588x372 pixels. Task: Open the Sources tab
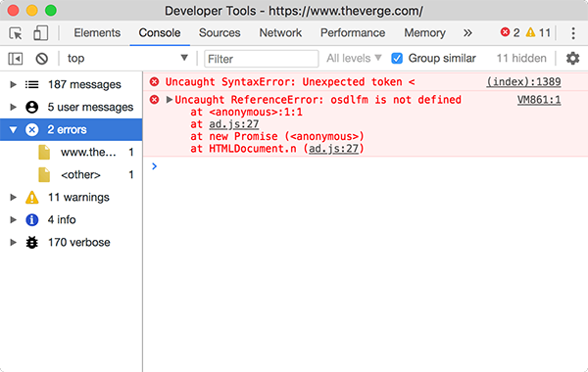[220, 33]
